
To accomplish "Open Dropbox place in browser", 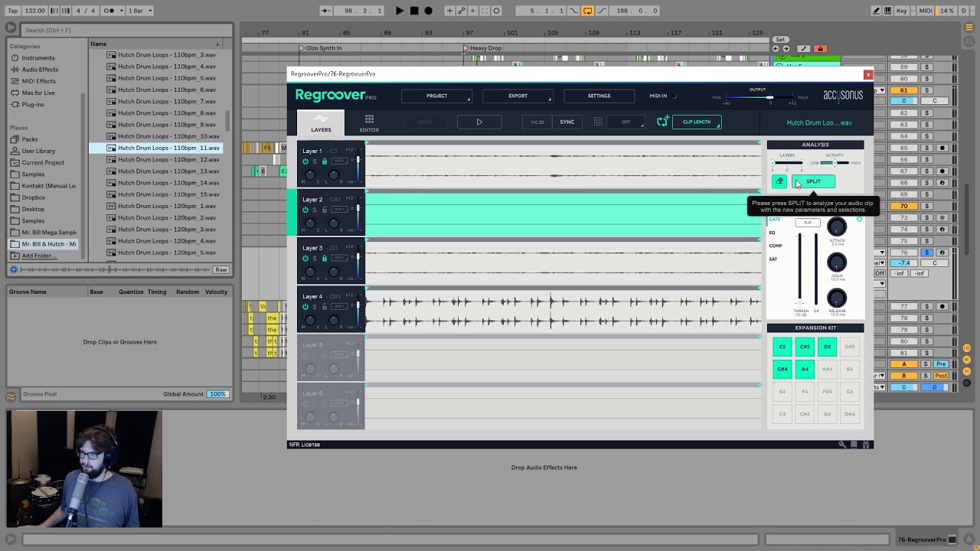I will point(34,197).
